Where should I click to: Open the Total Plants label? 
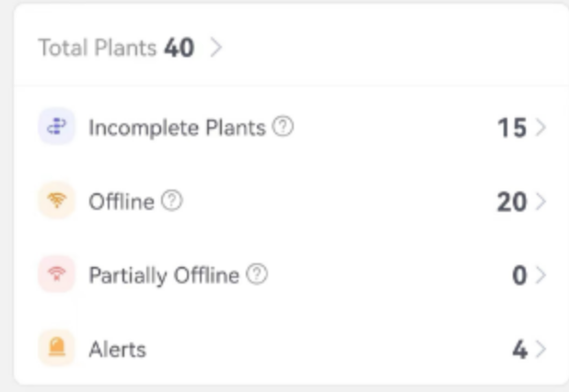click(x=97, y=48)
